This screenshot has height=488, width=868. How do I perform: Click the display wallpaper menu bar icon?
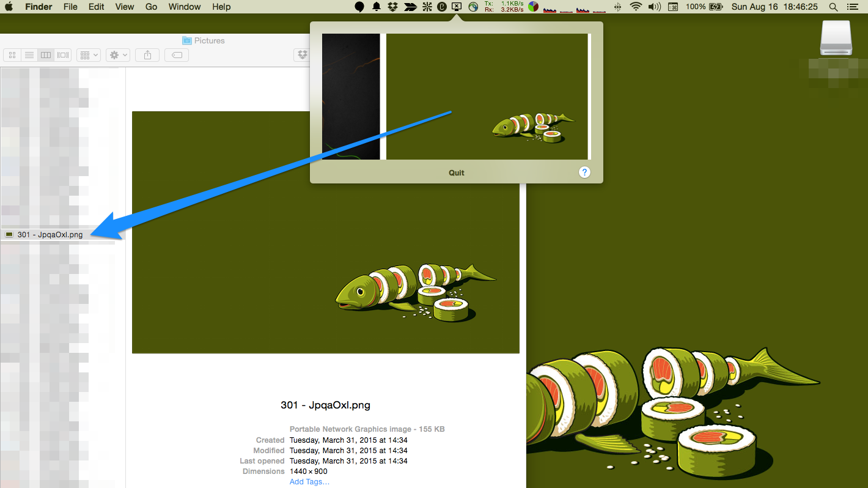pos(457,7)
